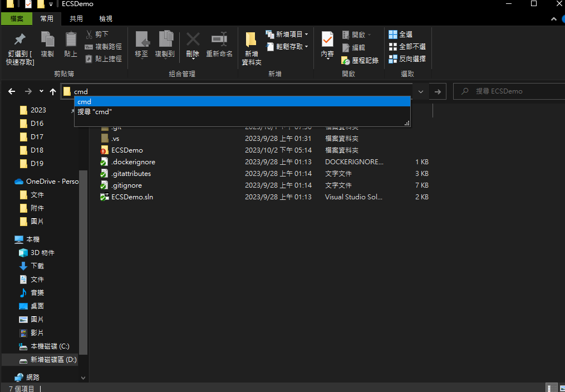Open the Open (開啟) dropdown in ribbon
Screen dimensions: 565x392
(x=356, y=35)
